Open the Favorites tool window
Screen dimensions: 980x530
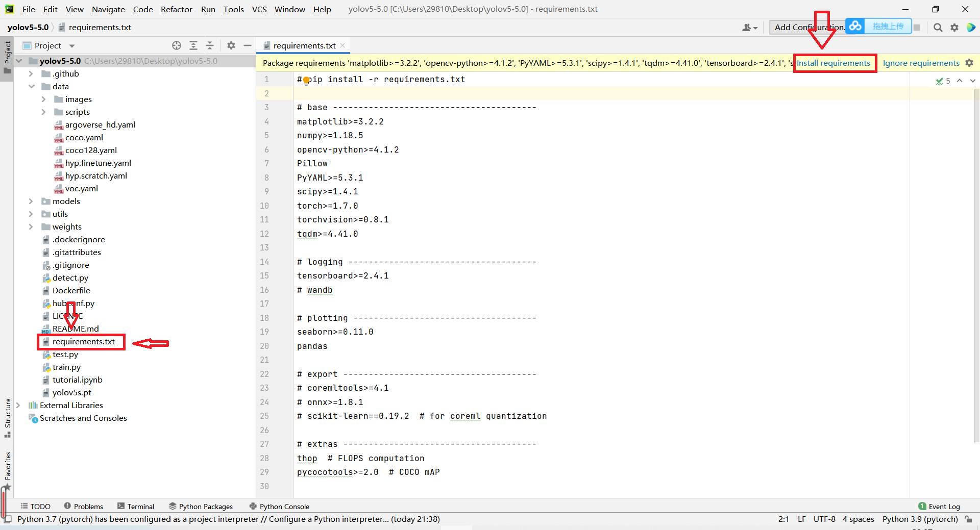[x=7, y=471]
